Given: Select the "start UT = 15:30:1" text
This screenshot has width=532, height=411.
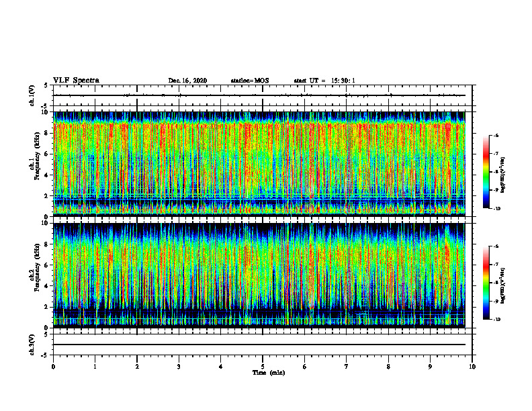Looking at the screenshot, I should click(324, 81).
